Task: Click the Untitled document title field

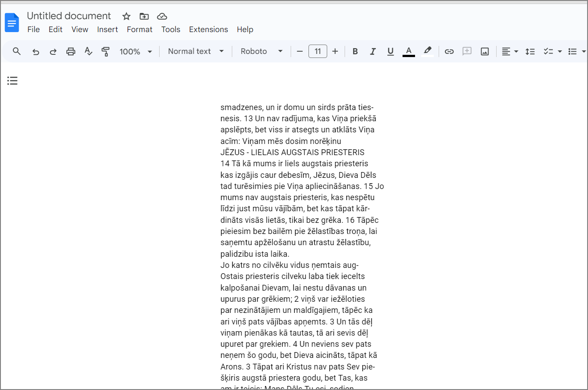Action: click(x=69, y=16)
